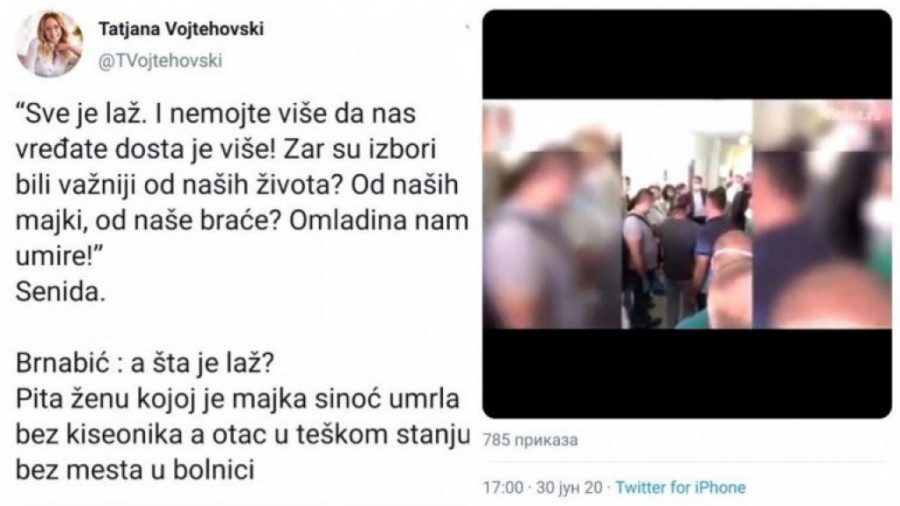Click the 30 јун 20 date
Viewport: 900px width, 506px height.
(569, 488)
